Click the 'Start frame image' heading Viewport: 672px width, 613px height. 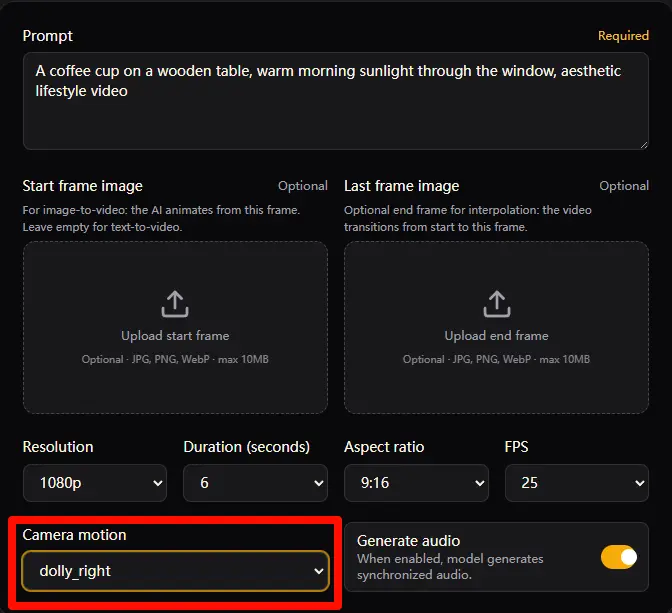pos(83,186)
